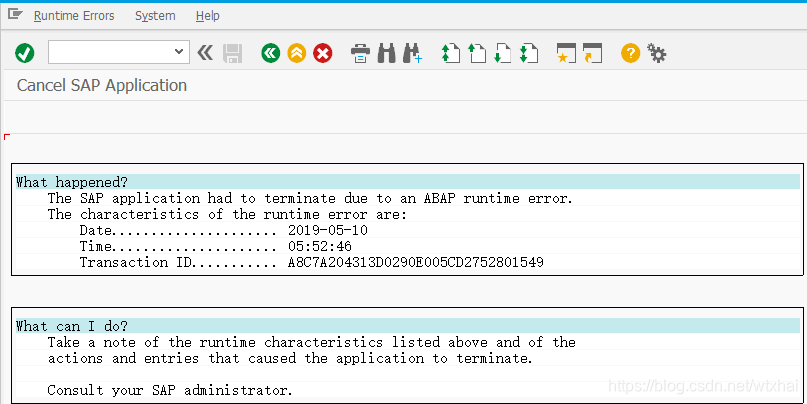807x404 pixels.
Task: Open the yellow Help question icon
Action: tap(630, 53)
